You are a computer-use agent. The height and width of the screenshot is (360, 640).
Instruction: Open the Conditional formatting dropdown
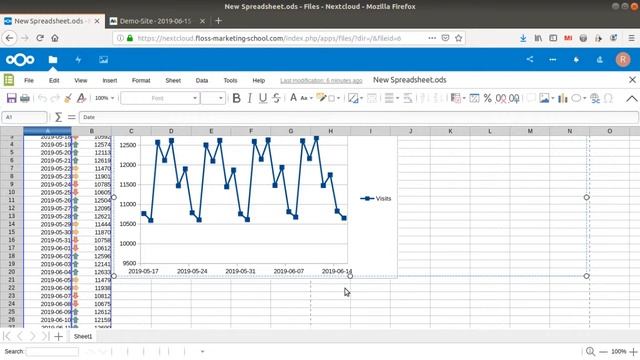click(x=458, y=98)
